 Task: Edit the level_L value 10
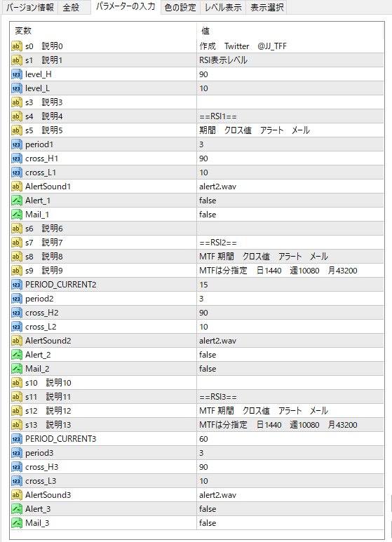(x=290, y=88)
